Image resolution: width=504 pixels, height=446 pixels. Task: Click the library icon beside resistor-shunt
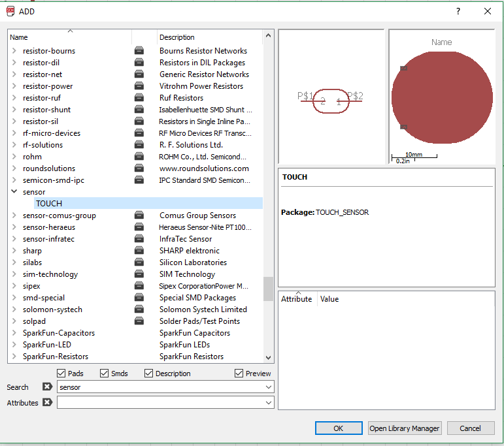pyautogui.click(x=139, y=110)
